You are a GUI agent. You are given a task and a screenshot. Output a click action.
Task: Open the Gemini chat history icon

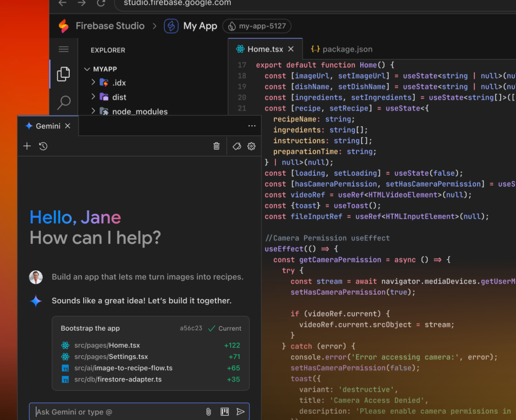43,146
